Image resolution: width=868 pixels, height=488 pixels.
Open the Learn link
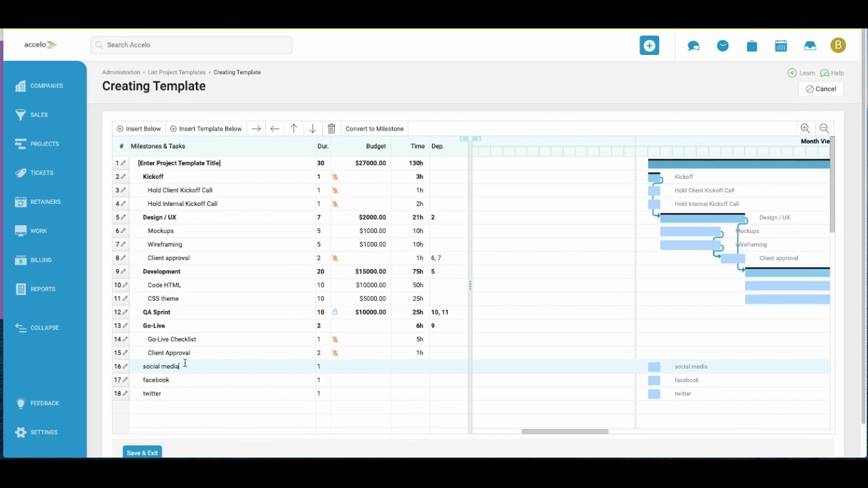[x=802, y=73]
